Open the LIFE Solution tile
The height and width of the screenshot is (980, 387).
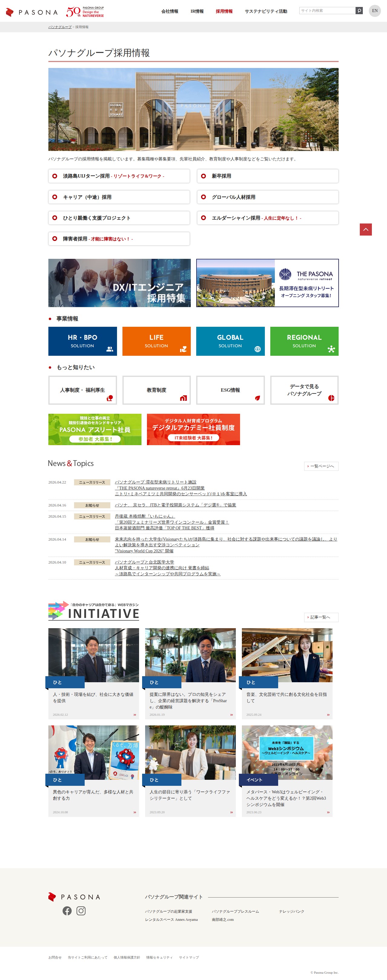point(157,341)
